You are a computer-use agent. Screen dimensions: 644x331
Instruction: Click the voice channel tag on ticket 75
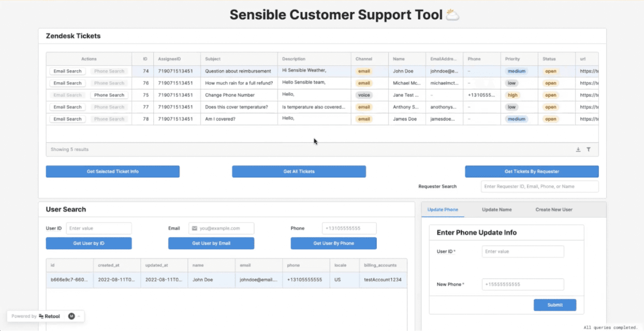[364, 95]
